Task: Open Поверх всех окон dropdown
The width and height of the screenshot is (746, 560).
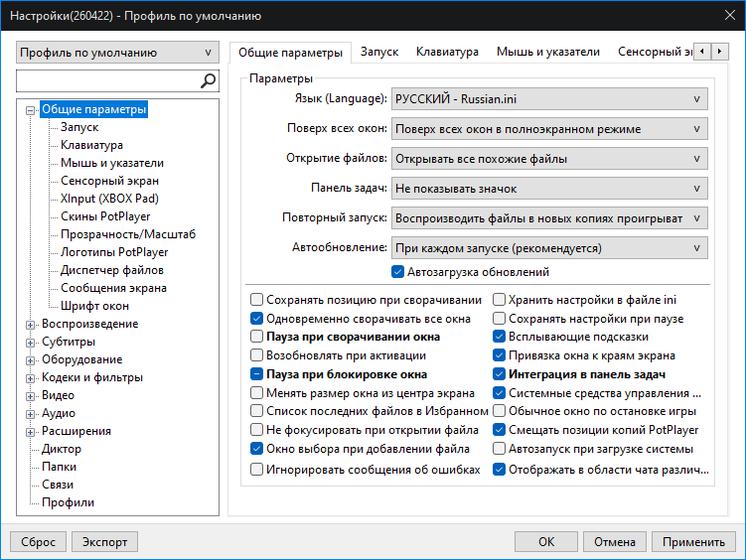Action: pyautogui.click(x=549, y=129)
